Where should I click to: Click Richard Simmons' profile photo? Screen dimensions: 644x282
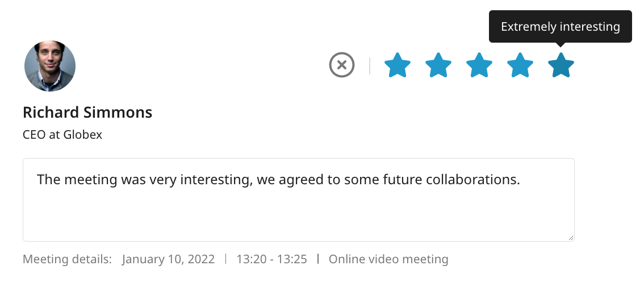pos(50,66)
